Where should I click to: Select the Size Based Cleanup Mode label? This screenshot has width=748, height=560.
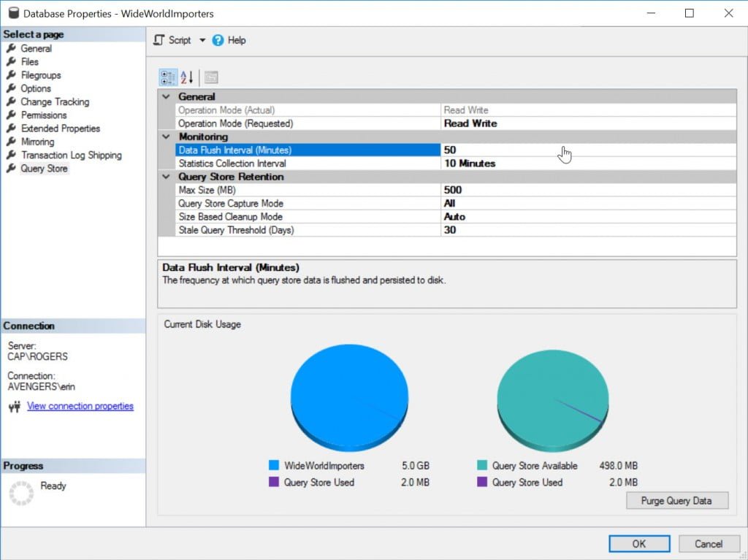pos(230,217)
